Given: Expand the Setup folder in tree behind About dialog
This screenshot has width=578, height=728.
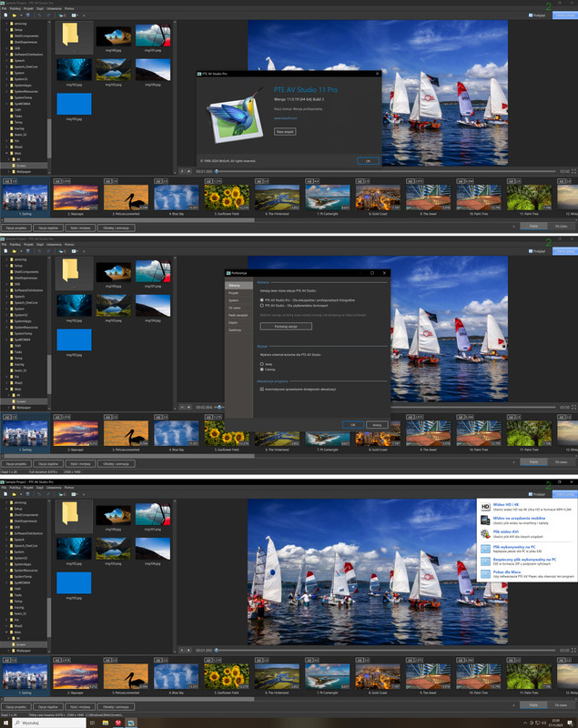Looking at the screenshot, I should click(x=6, y=30).
